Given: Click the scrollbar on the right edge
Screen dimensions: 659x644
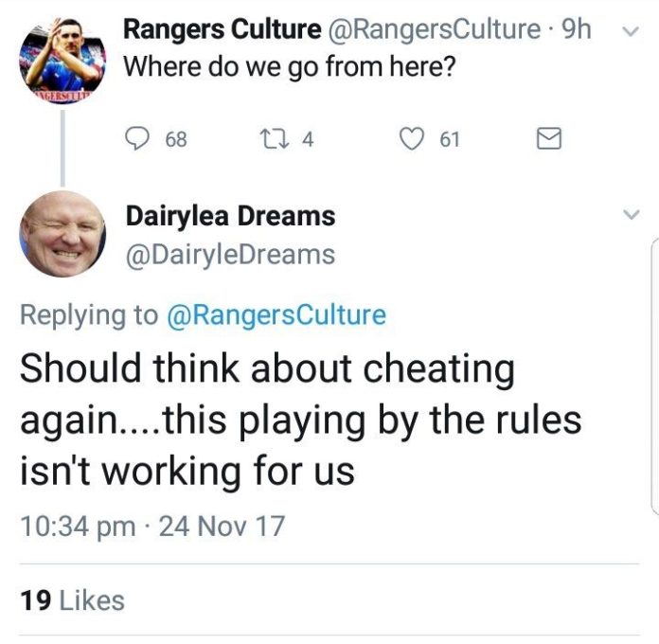Looking at the screenshot, I should click(x=654, y=379).
